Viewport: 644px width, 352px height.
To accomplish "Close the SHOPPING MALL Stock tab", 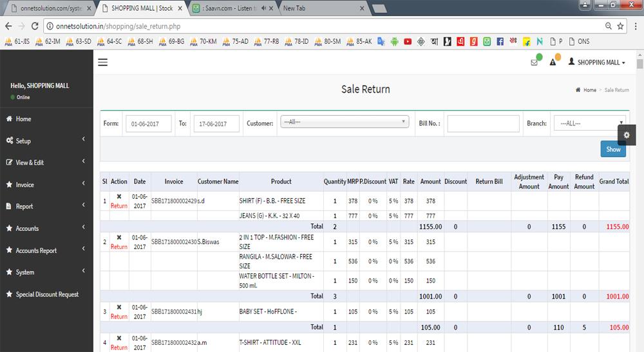I will point(180,8).
